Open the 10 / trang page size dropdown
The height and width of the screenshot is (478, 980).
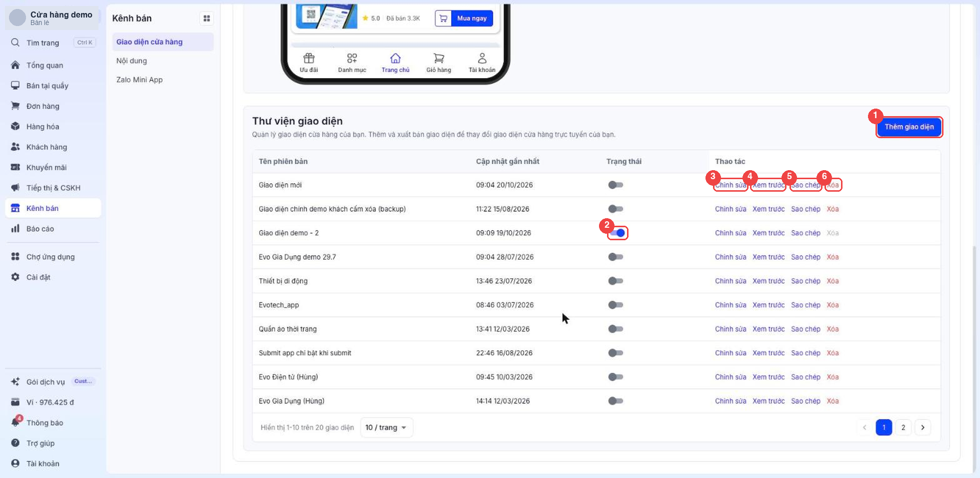click(386, 427)
